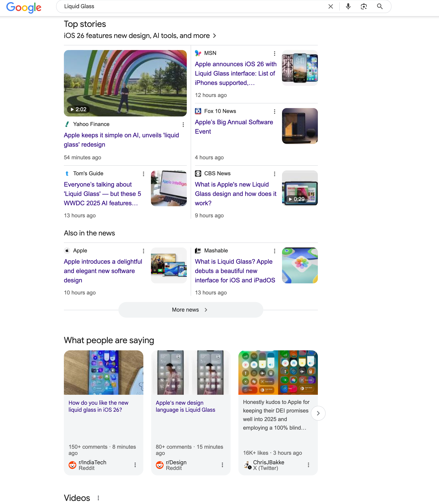Open options next to Videos heading
This screenshot has width=439, height=504.
pos(98,498)
